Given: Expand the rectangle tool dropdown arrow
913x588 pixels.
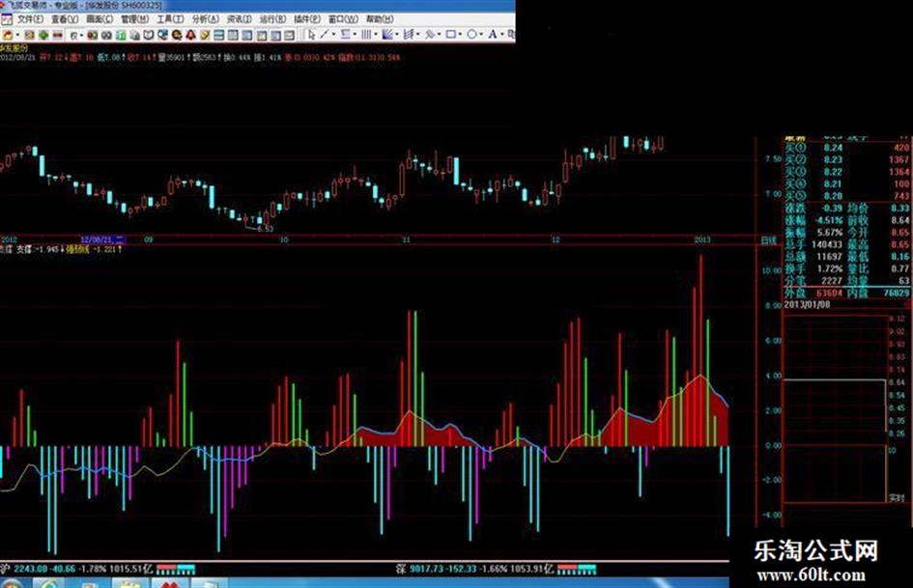Looking at the screenshot, I should (x=460, y=35).
